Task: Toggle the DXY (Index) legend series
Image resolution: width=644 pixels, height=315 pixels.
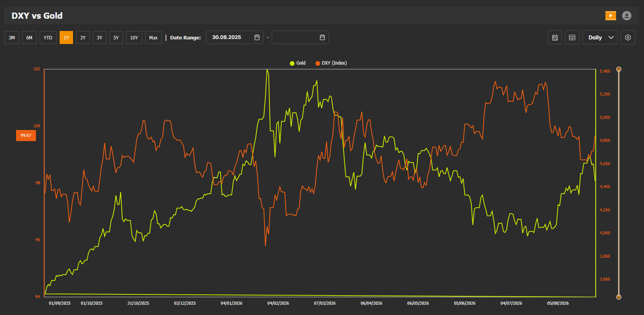Action: click(x=331, y=63)
